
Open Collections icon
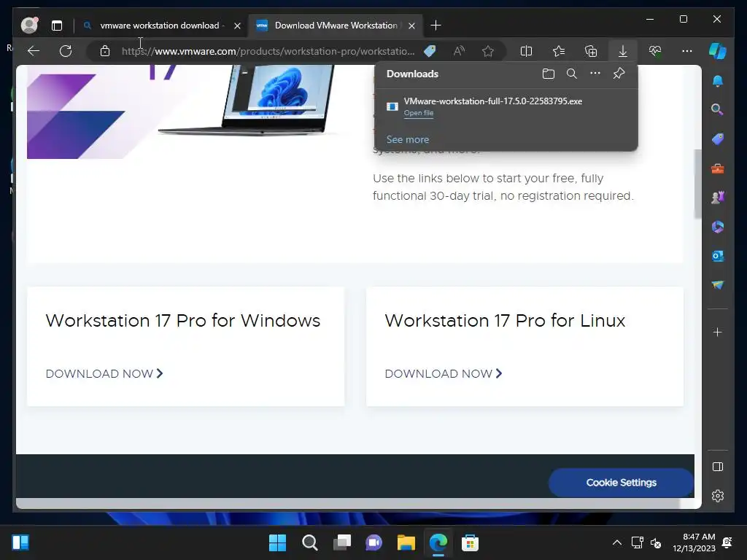pos(591,51)
